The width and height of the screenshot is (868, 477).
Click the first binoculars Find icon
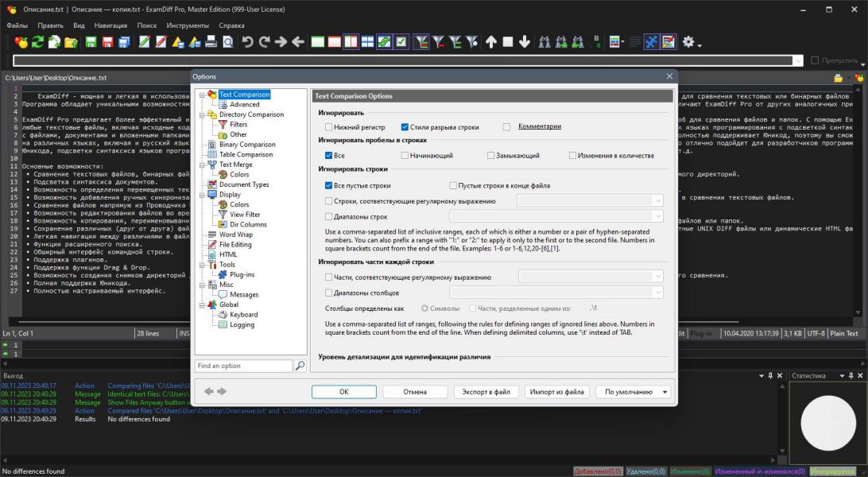(544, 42)
